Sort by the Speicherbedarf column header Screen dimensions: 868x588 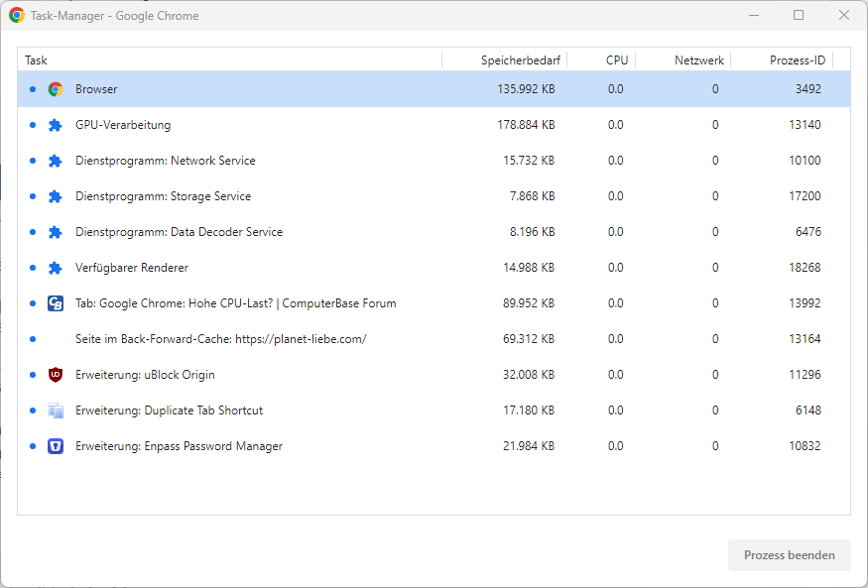pos(505,60)
